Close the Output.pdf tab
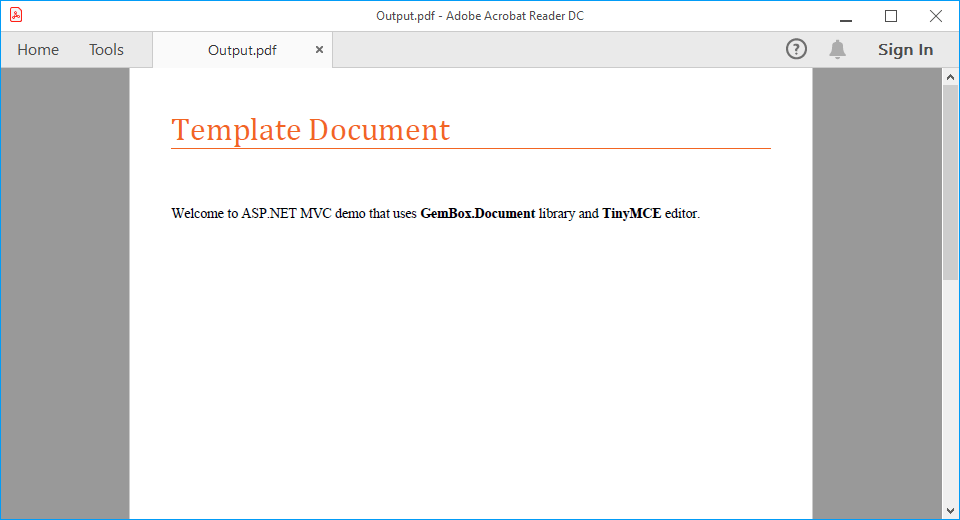Viewport: 960px width, 520px height. tap(319, 49)
